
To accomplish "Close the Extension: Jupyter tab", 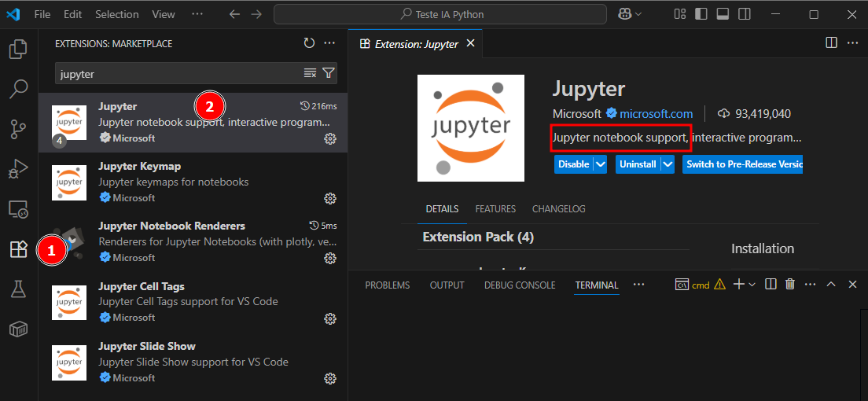I will 470,43.
